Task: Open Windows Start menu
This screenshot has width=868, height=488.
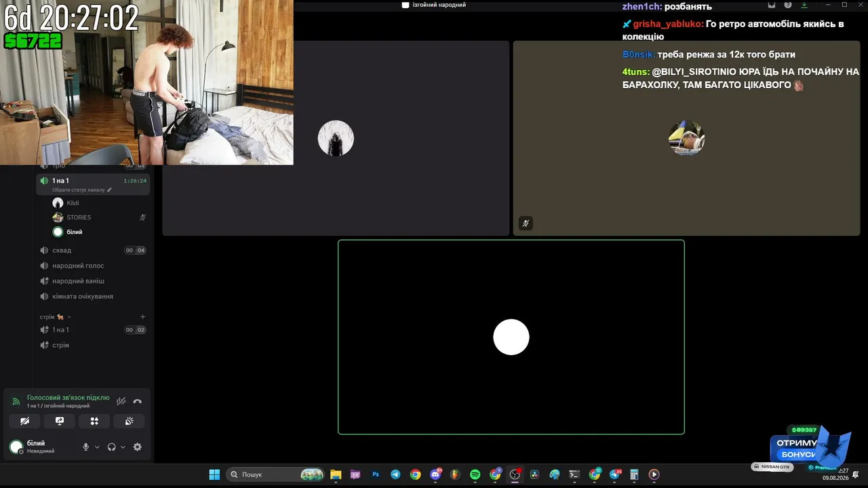Action: 214,474
